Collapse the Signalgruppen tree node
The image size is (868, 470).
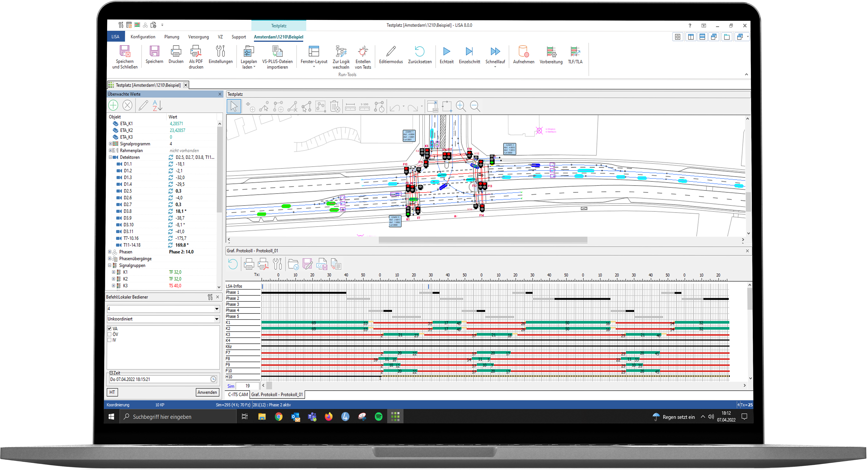(x=110, y=266)
